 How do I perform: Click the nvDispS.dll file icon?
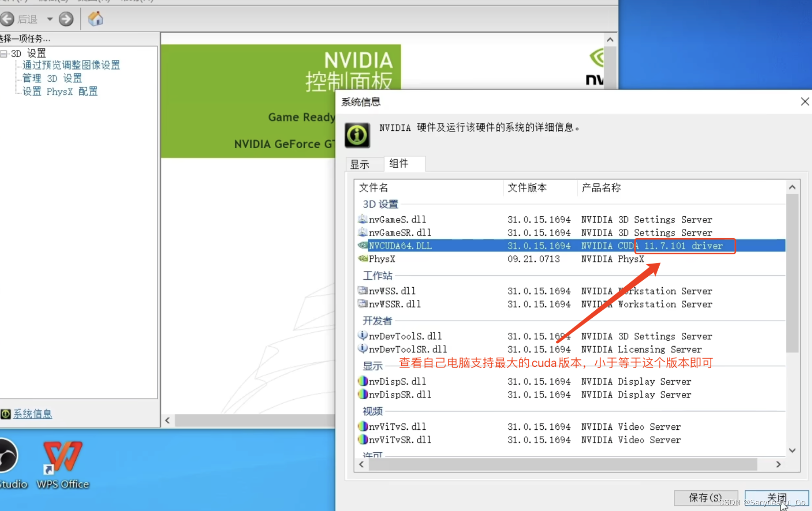(363, 381)
